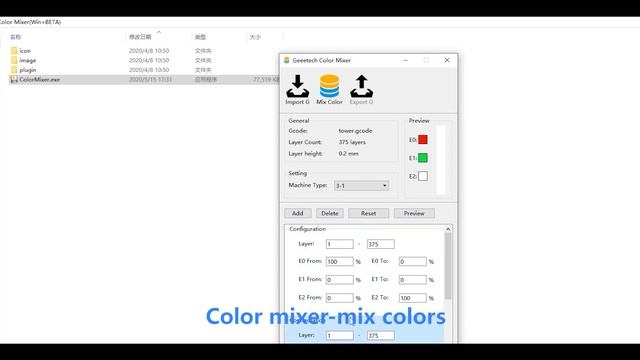Click the second configuration Layer end field
Image resolution: width=640 pixels, height=360 pixels.
380,336
